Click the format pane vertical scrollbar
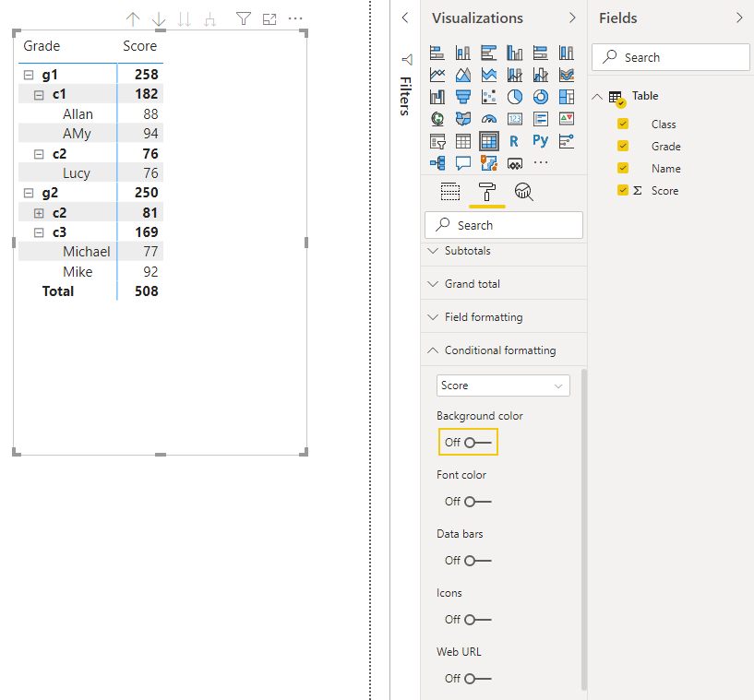Image resolution: width=754 pixels, height=700 pixels. [x=584, y=528]
